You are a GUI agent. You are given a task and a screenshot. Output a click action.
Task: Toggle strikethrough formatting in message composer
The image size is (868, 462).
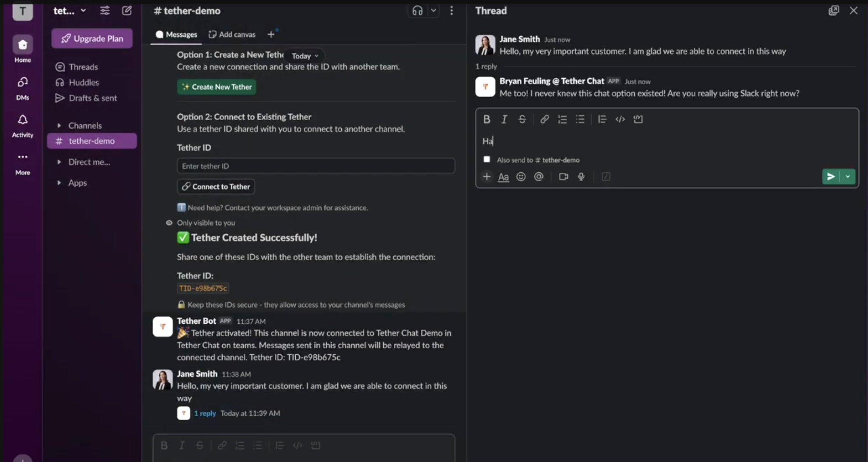[x=199, y=445]
